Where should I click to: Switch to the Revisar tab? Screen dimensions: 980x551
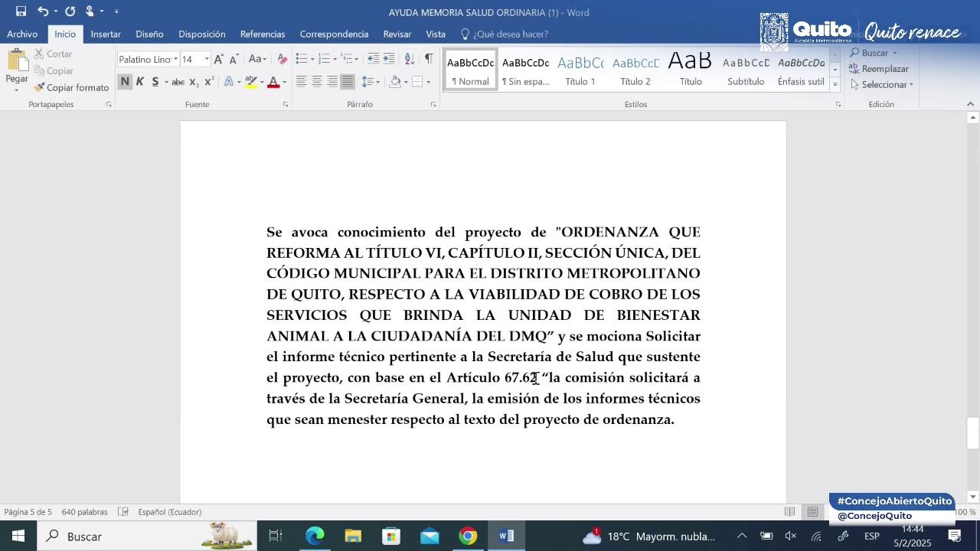397,34
